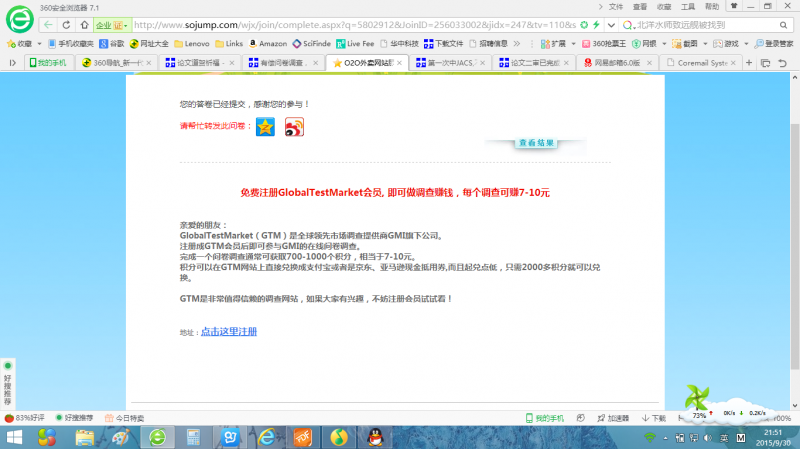Click the 查看结果 button
The image size is (800, 449).
point(536,143)
